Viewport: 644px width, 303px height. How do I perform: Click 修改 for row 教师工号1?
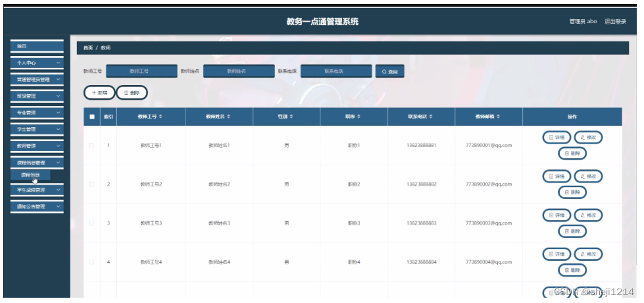pos(588,137)
